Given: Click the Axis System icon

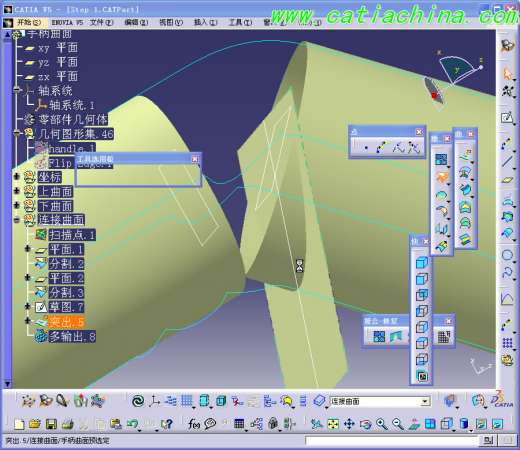Looking at the screenshot, I should coord(154,401).
